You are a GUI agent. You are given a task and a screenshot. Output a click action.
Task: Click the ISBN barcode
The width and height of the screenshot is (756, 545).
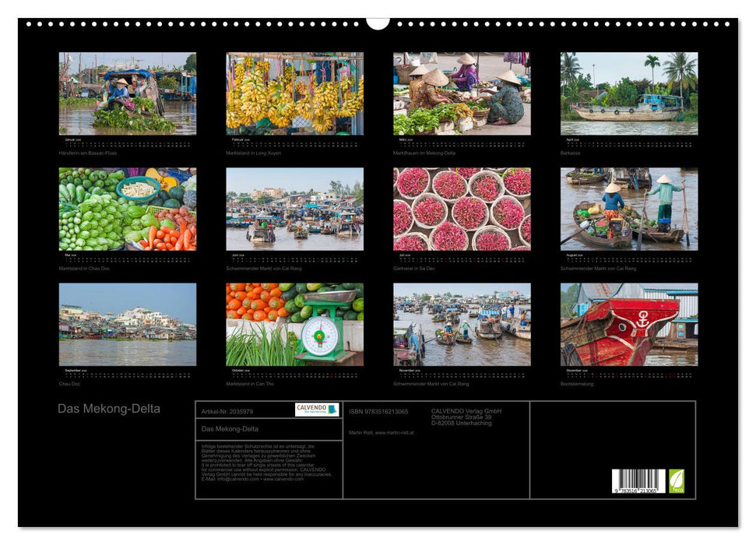(638, 481)
